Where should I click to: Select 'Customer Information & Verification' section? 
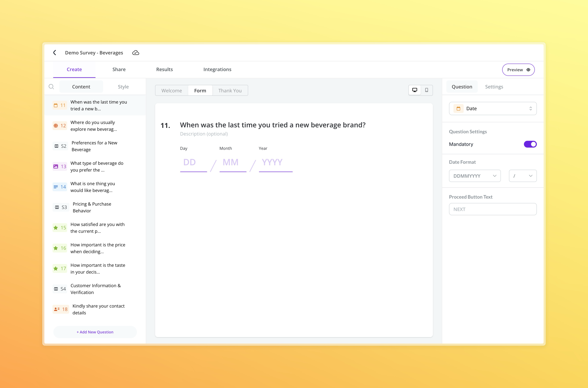tap(95, 289)
